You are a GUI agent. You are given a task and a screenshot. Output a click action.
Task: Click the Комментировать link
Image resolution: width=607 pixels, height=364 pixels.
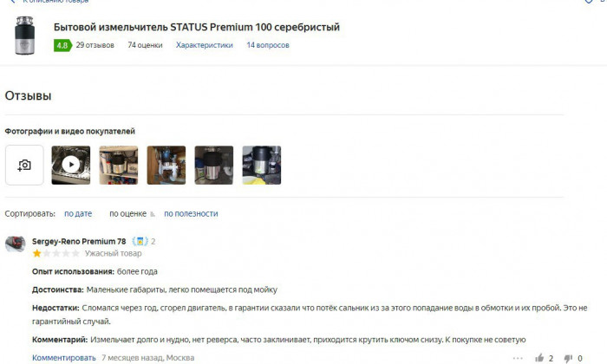[64, 358]
